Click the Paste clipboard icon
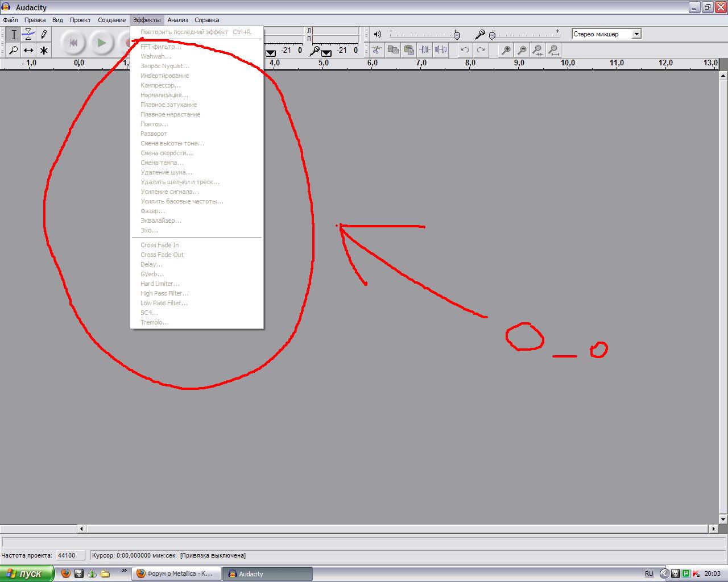Image resolution: width=728 pixels, height=582 pixels. click(x=408, y=50)
